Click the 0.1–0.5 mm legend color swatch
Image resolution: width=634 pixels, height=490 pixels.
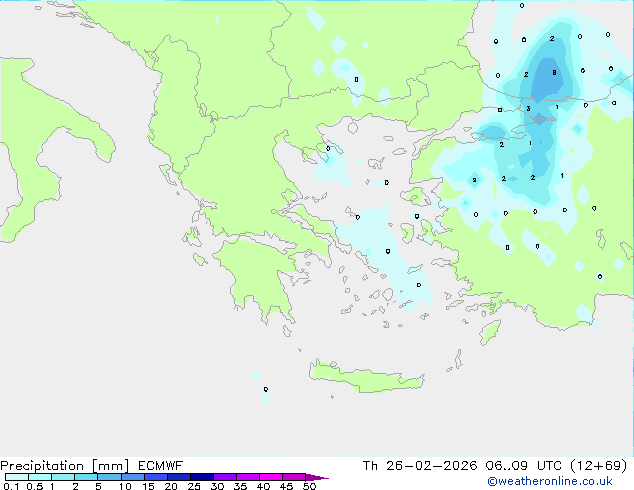[x=17, y=477]
